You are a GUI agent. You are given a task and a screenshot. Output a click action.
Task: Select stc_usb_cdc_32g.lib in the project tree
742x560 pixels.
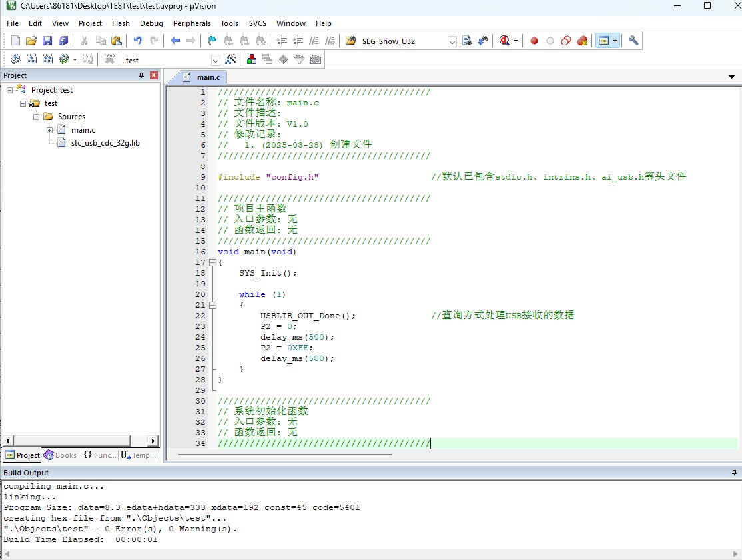105,143
